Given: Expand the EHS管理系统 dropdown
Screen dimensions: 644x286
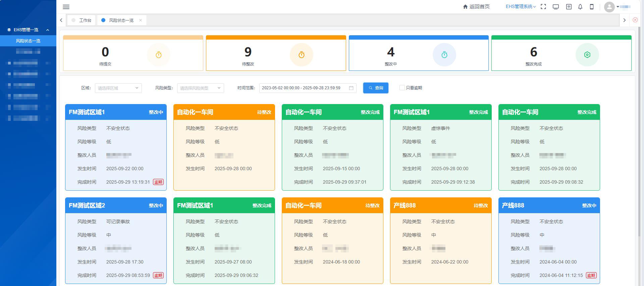Looking at the screenshot, I should click(x=521, y=7).
